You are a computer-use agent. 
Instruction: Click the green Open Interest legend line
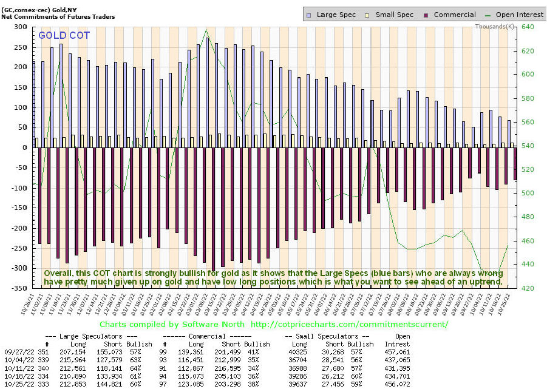click(488, 14)
